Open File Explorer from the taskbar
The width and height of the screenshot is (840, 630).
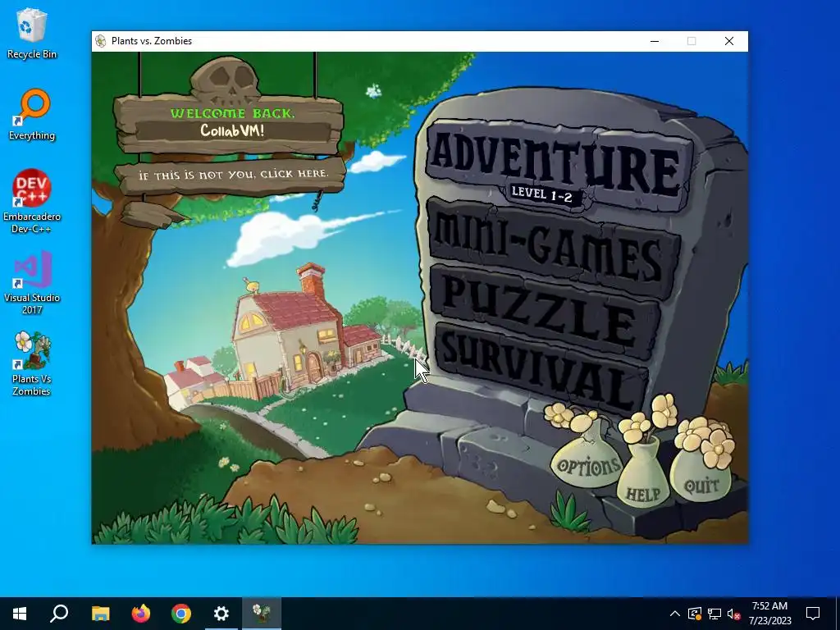click(x=100, y=614)
